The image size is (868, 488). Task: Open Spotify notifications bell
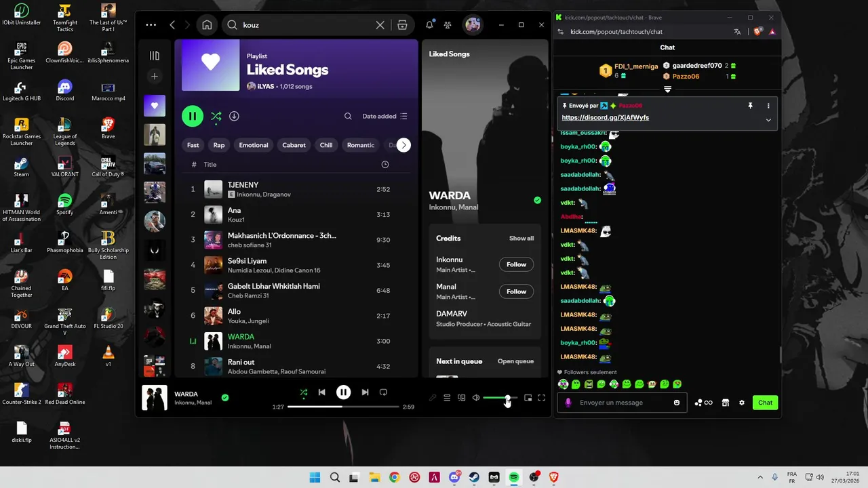pos(429,25)
